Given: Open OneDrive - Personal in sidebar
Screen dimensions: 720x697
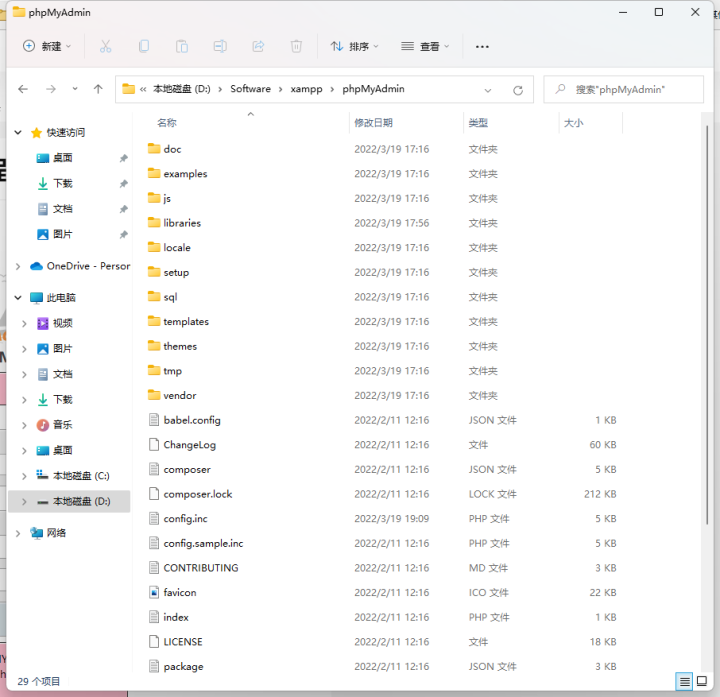Looking at the screenshot, I should click(x=80, y=266).
